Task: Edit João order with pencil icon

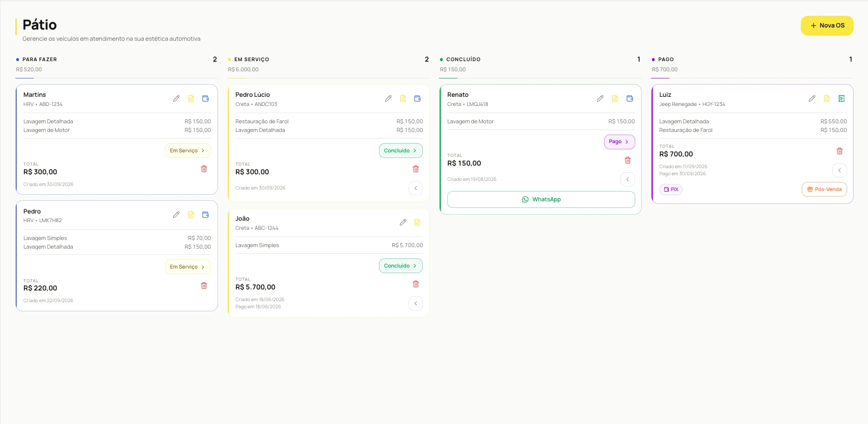Action: pos(403,222)
